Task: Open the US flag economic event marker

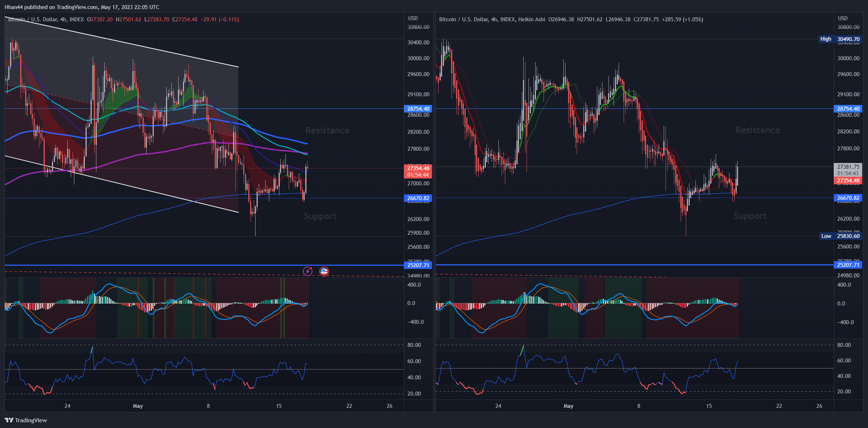Action: click(x=324, y=271)
